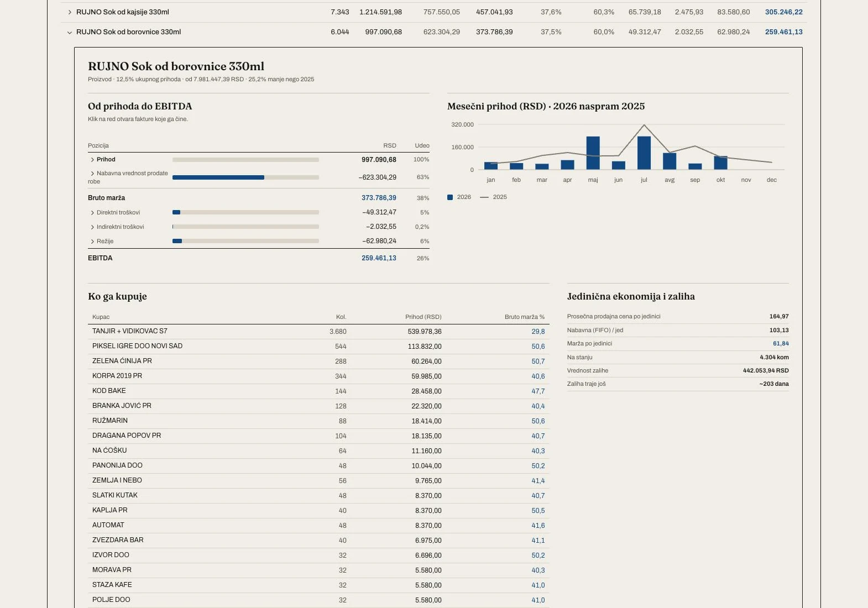Click the KOD BAKE buyer row
Image resolution: width=868 pixels, height=608 pixels.
(318, 391)
